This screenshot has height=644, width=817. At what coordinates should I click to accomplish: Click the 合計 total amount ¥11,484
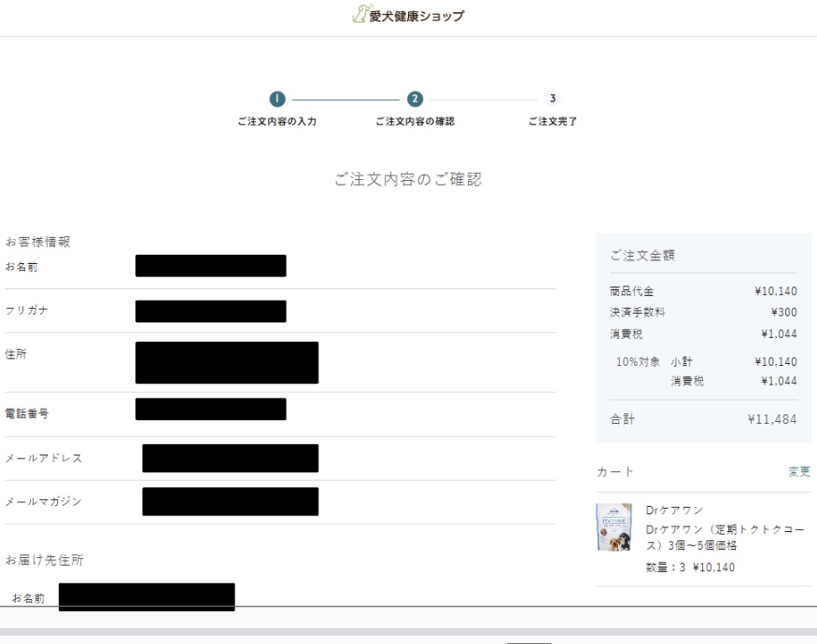(772, 420)
